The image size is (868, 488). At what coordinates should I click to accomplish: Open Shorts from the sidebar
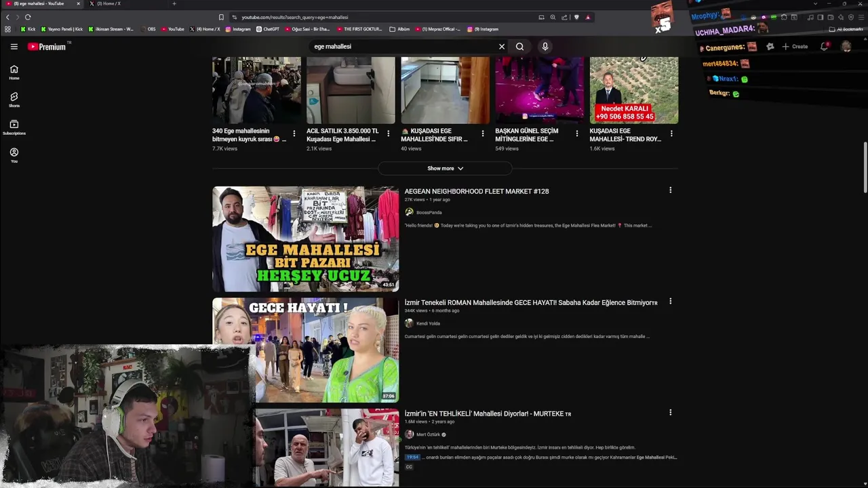pos(14,100)
